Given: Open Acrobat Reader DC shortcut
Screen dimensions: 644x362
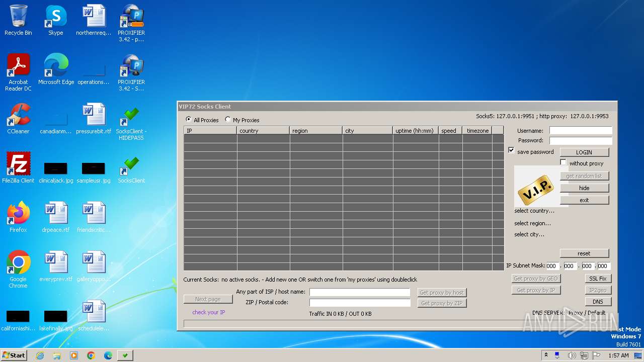Looking at the screenshot, I should pyautogui.click(x=18, y=72).
